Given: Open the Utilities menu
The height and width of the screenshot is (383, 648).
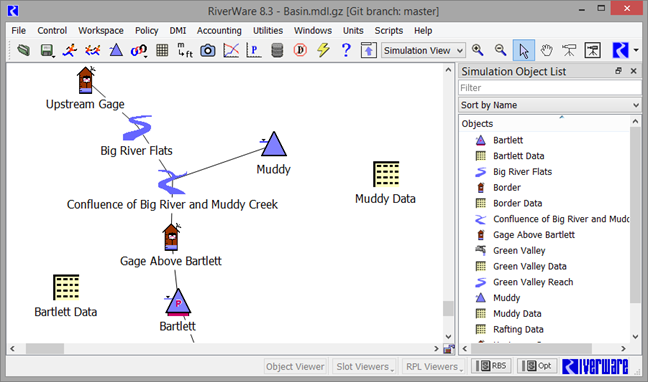Looking at the screenshot, I should (x=268, y=31).
